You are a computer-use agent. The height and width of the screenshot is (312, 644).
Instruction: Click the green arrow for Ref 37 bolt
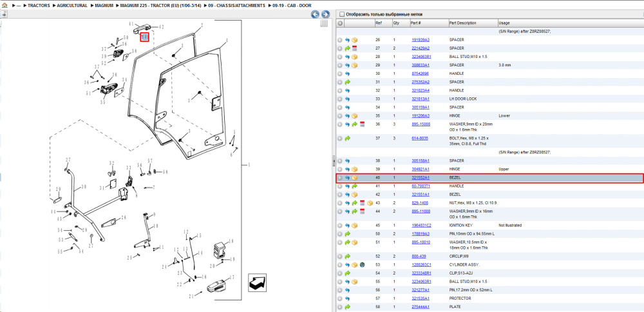(347, 139)
